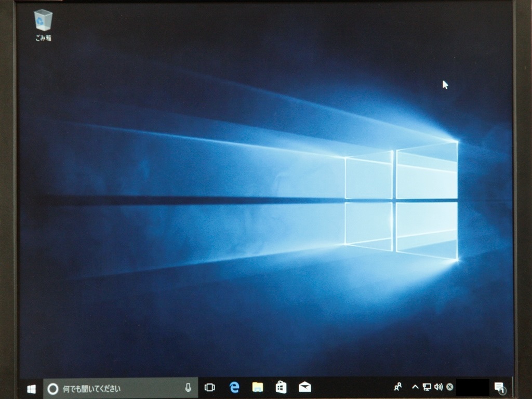Viewport: 532px width, 399px height.
Task: Click the tray icon with X mark
Action: [449, 387]
